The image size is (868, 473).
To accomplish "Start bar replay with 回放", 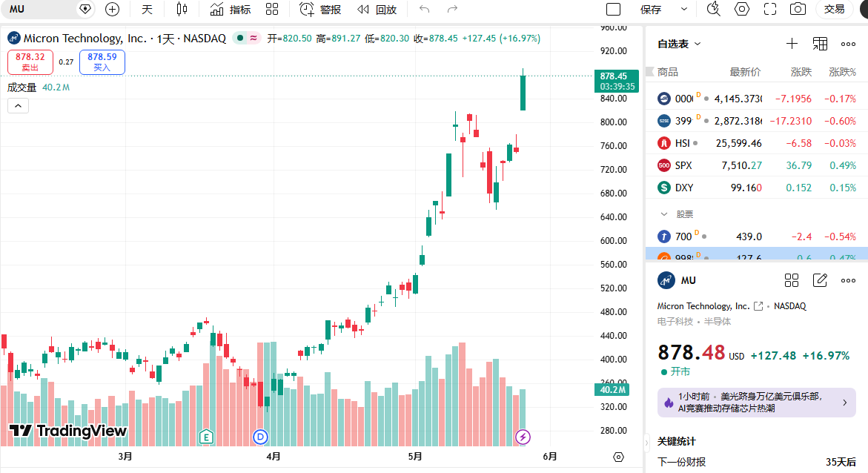I will (377, 9).
